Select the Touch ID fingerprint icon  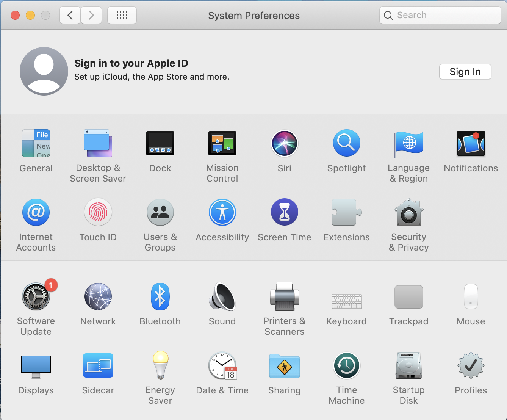(98, 213)
